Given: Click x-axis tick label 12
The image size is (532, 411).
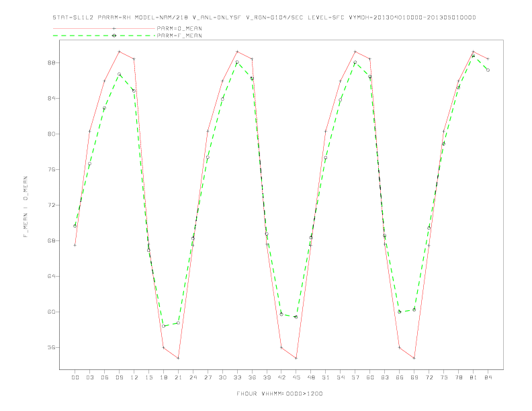Looking at the screenshot, I should coord(134,377).
